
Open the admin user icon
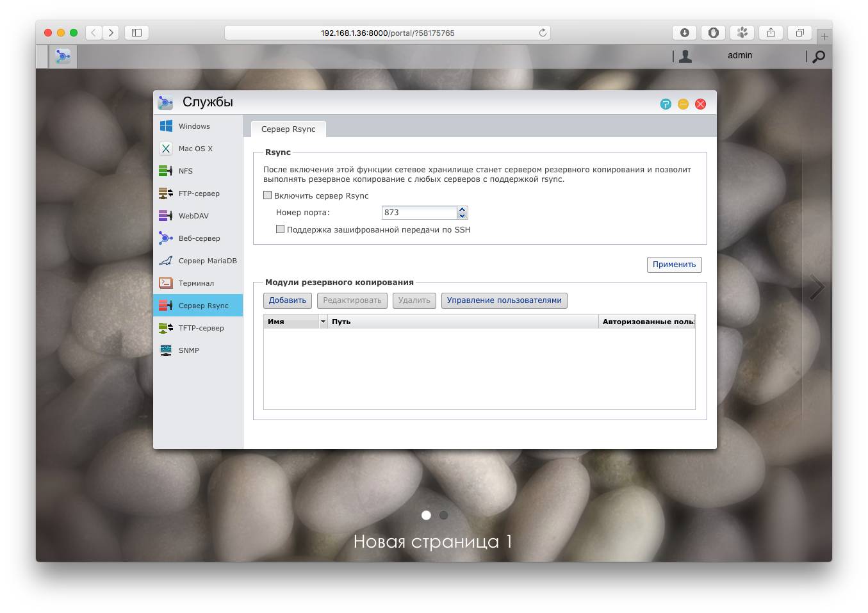(x=685, y=56)
